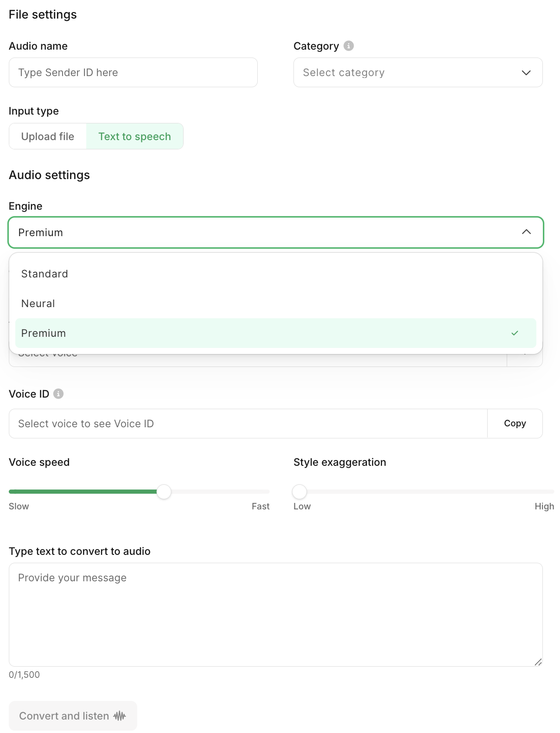This screenshot has height=733, width=560.
Task: Switch to Text to speech input type
Action: 134,136
